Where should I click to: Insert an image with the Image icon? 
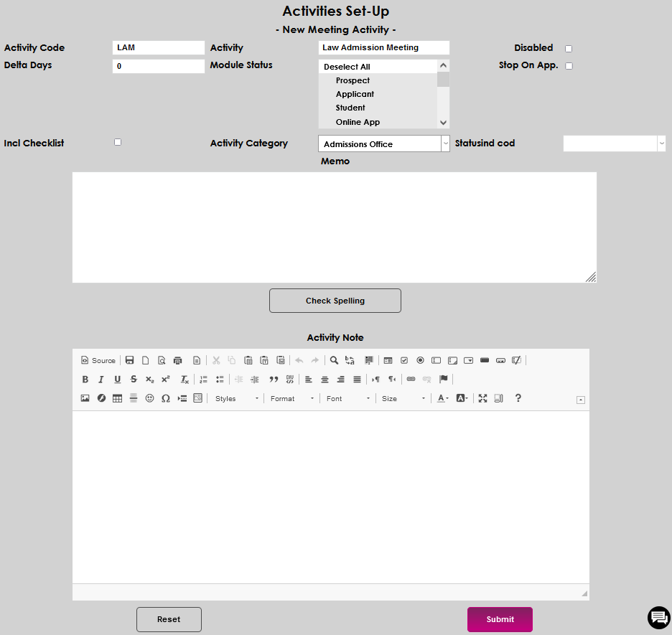pyautogui.click(x=85, y=398)
